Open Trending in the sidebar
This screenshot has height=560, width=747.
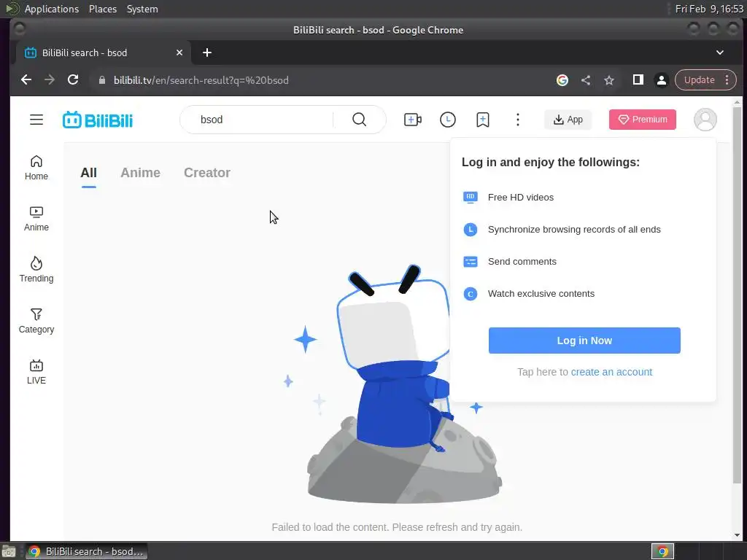pos(36,270)
